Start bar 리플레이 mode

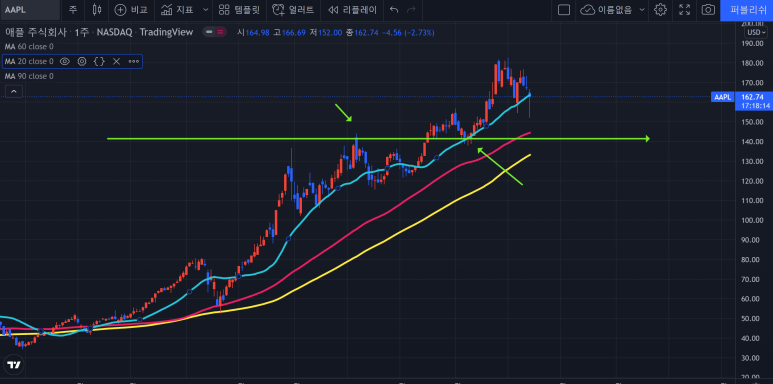tap(352, 9)
